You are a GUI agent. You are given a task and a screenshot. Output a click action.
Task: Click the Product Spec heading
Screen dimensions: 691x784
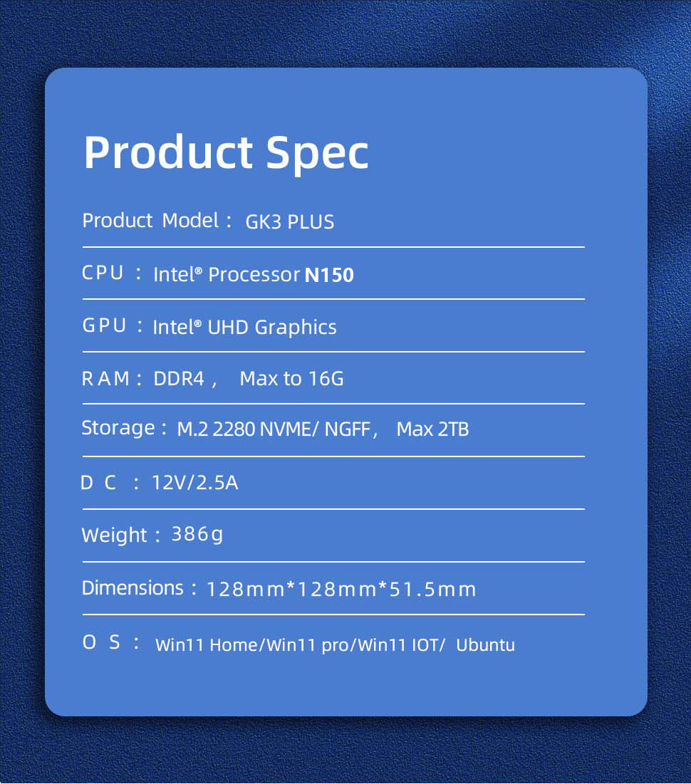point(226,152)
